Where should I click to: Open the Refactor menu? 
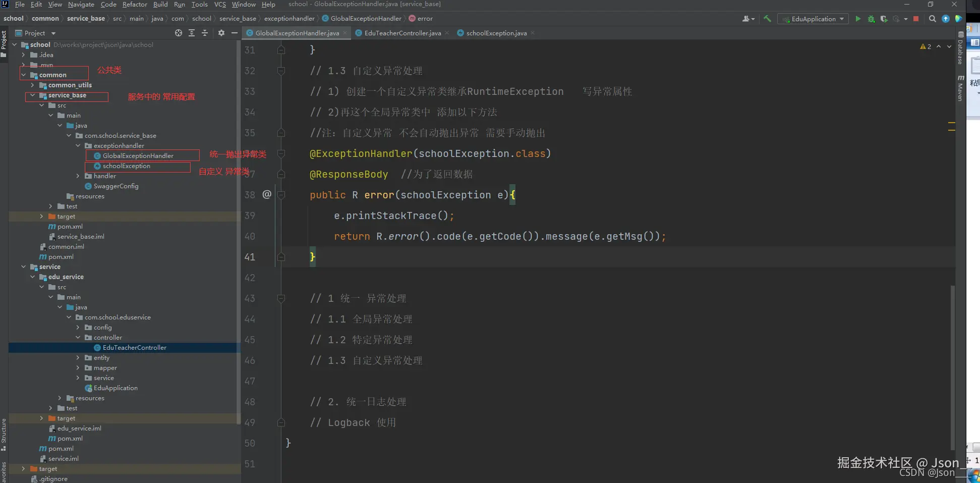click(x=135, y=5)
